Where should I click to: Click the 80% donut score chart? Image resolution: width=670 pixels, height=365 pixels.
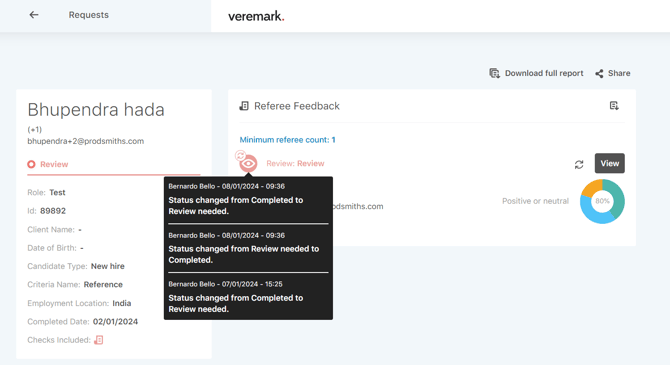pyautogui.click(x=602, y=201)
